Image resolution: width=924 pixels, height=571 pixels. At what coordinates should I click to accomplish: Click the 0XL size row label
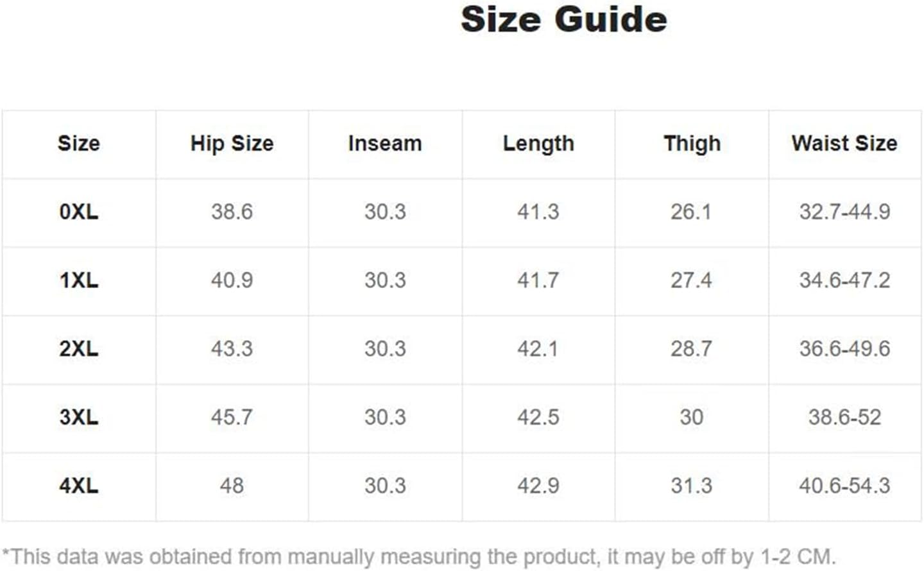79,212
